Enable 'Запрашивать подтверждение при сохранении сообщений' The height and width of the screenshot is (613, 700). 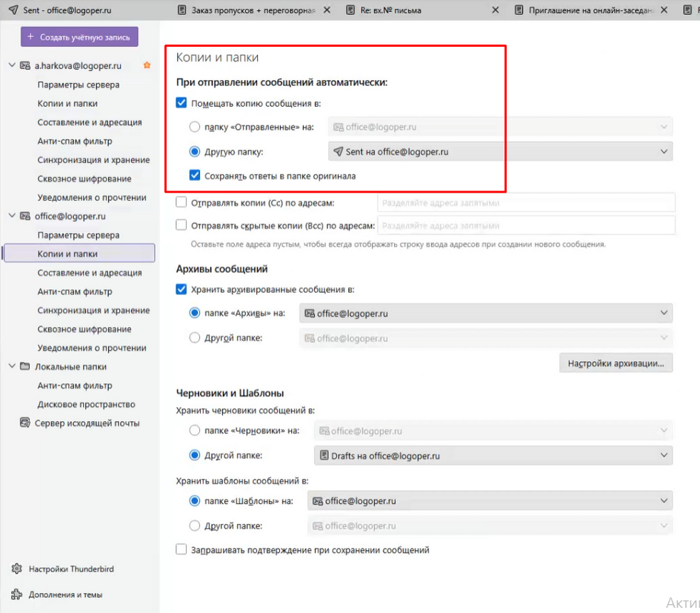tap(181, 550)
